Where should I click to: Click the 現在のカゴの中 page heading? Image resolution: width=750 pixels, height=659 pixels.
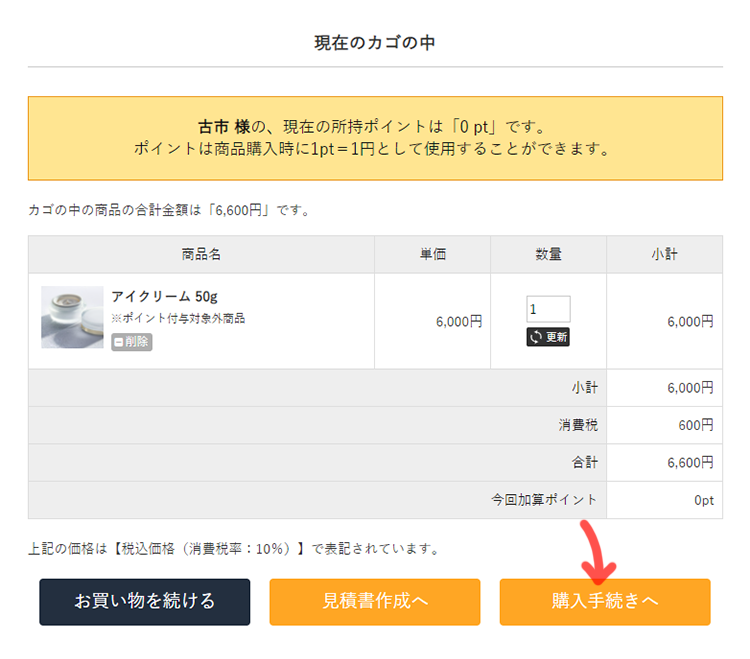(375, 43)
